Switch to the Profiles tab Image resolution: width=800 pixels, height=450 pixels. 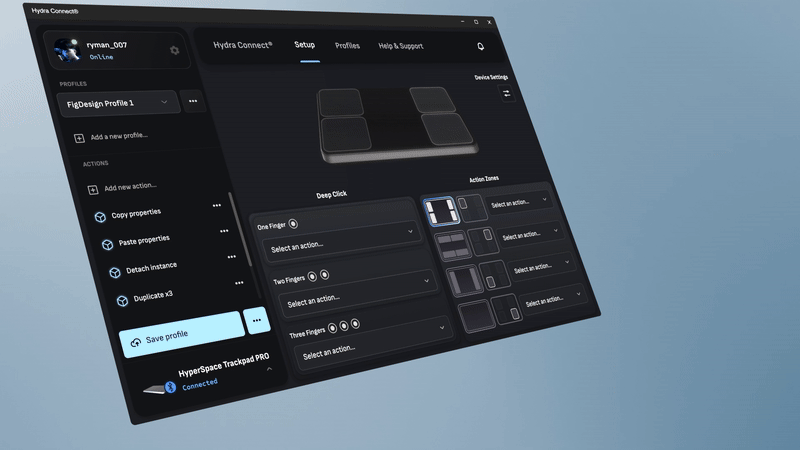tap(347, 46)
